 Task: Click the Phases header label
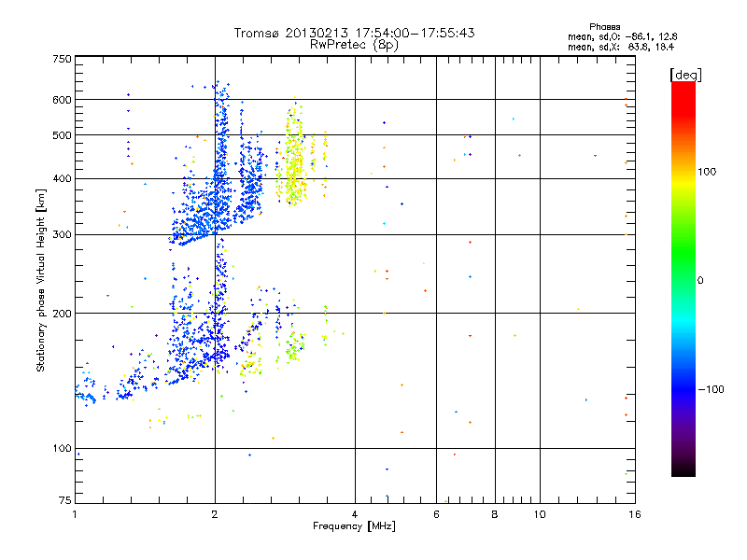pyautogui.click(x=604, y=27)
